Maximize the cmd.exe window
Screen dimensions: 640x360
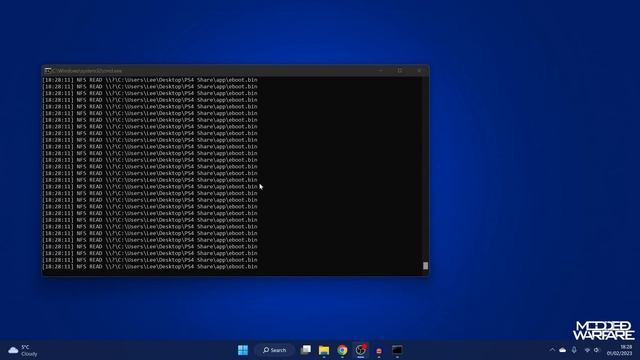coord(400,71)
